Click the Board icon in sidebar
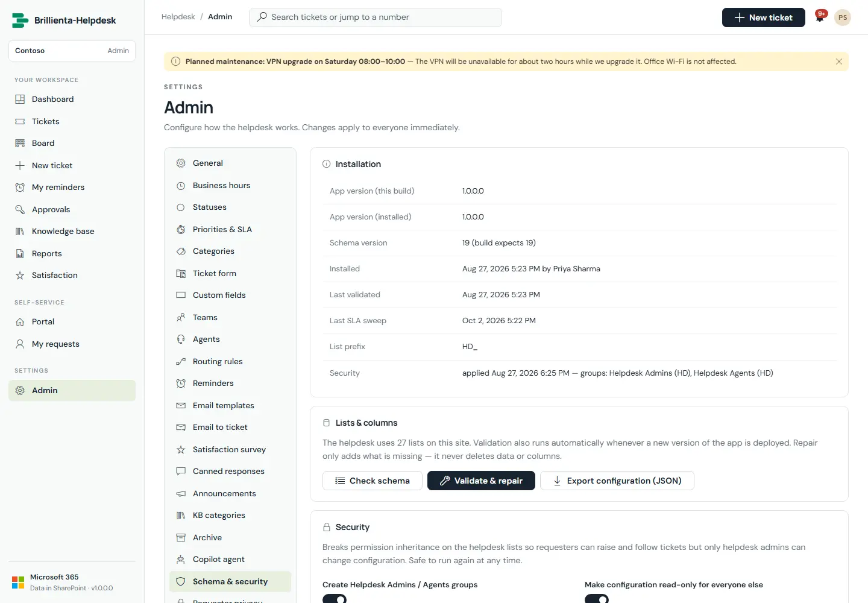 (x=20, y=143)
